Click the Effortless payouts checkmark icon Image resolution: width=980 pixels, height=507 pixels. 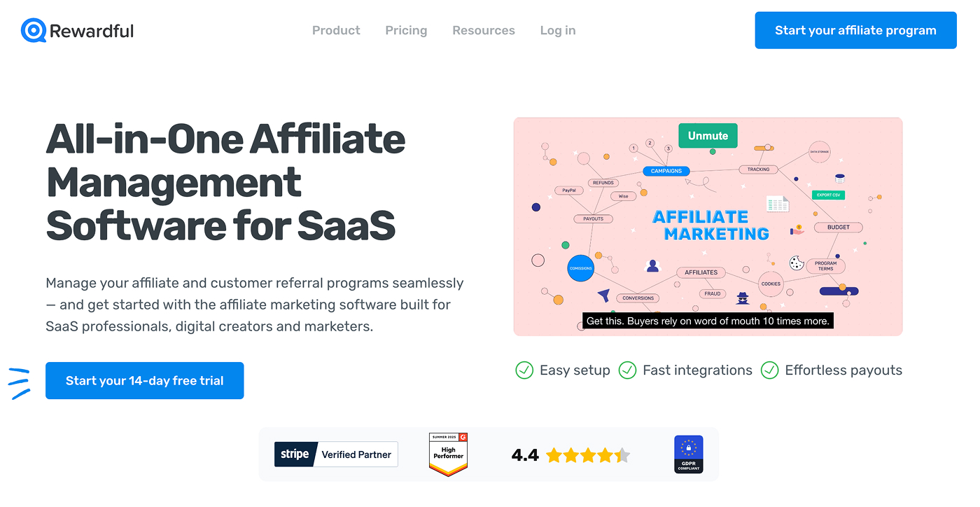tap(769, 370)
